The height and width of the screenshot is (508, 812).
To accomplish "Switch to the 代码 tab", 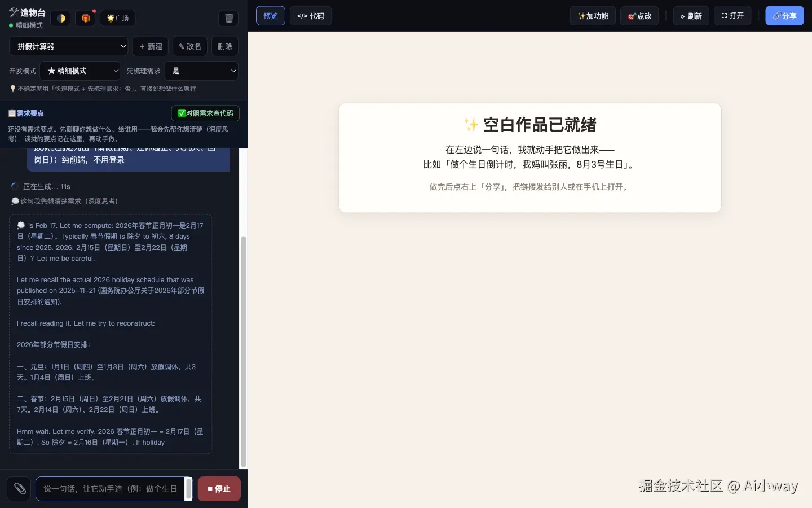I will click(x=311, y=16).
